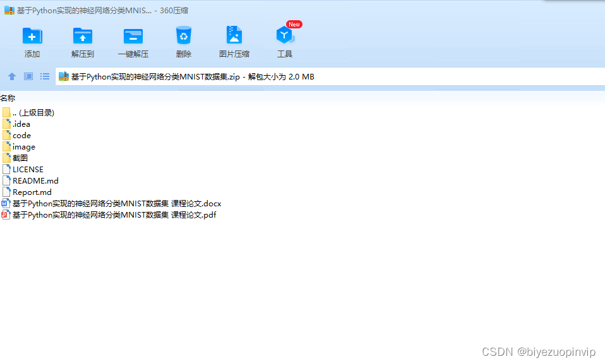Click the 一键解压 one-click extract icon
Viewport: 605px width, 364px height.
tap(133, 39)
